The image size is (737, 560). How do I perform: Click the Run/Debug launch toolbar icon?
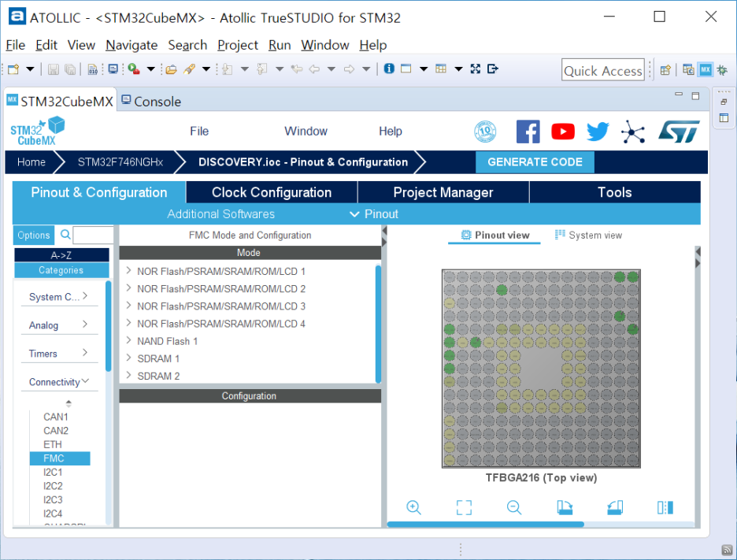pyautogui.click(x=134, y=69)
